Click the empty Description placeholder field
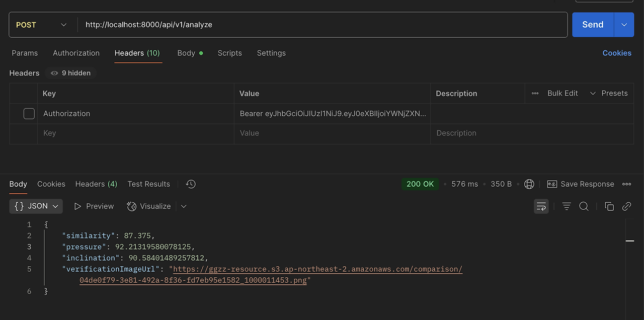Viewport: 644px width, 320px height. click(532, 133)
